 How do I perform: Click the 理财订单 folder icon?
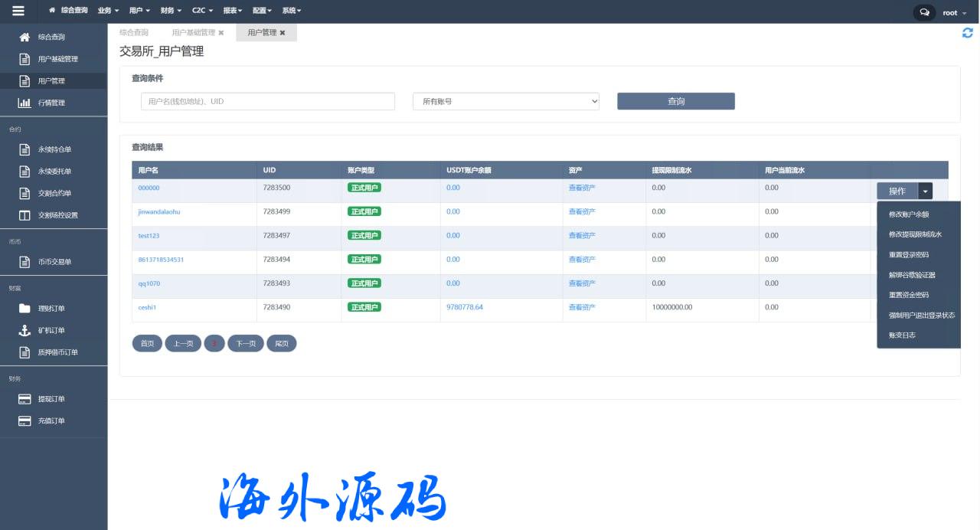[x=24, y=309]
